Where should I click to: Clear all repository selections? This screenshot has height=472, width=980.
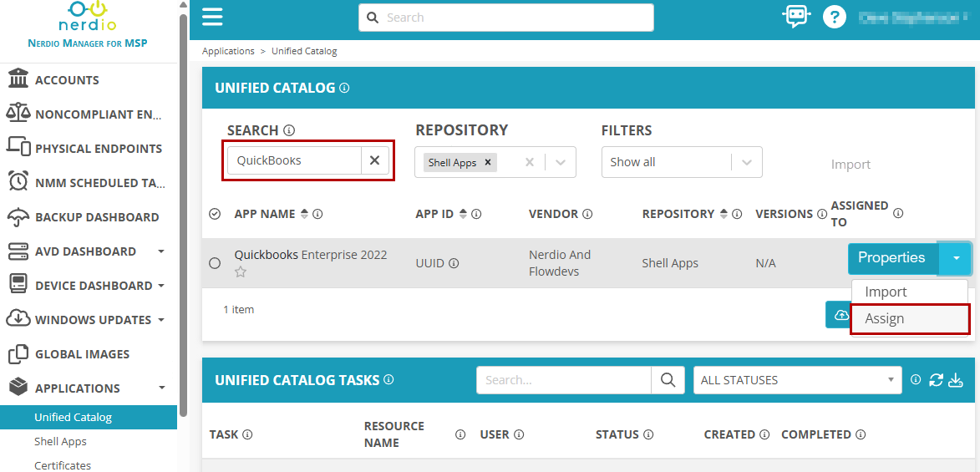click(530, 162)
